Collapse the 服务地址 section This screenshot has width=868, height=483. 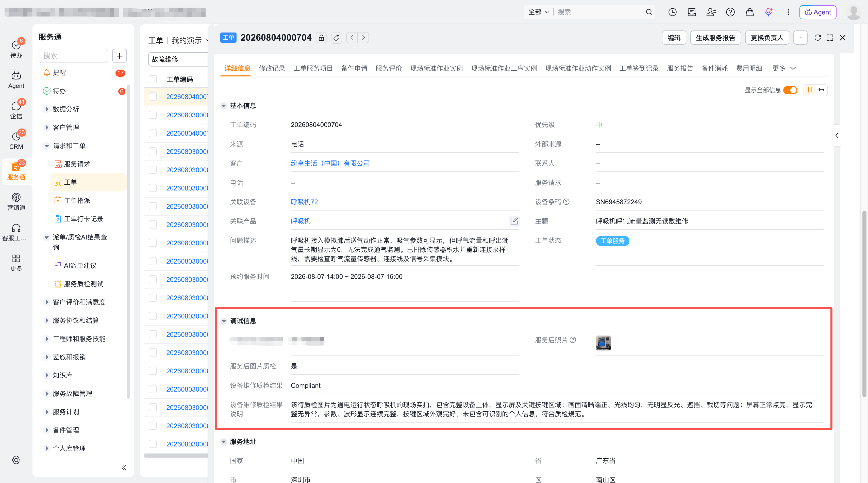pyautogui.click(x=224, y=442)
